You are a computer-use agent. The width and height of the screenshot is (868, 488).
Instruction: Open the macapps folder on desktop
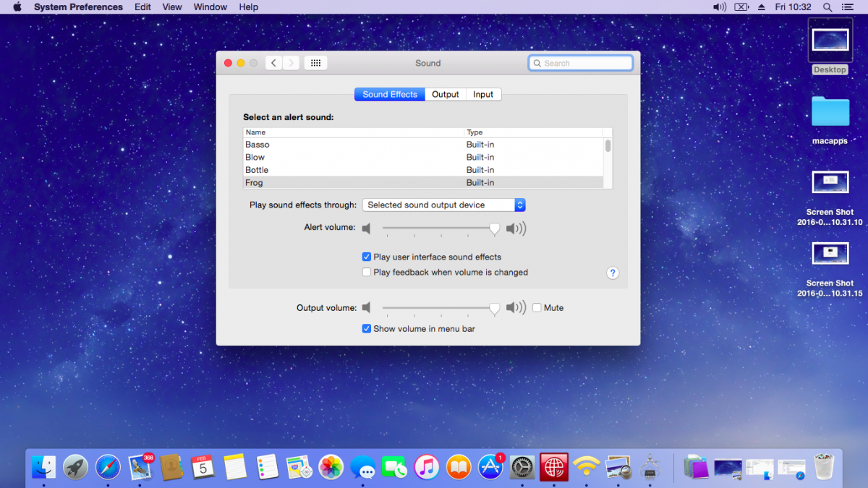coord(830,112)
